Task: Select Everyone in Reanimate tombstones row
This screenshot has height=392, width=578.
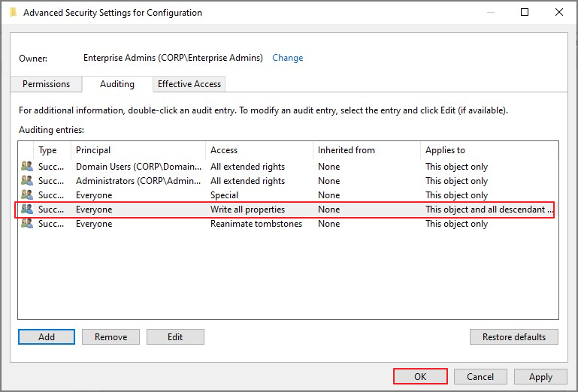Action: click(x=94, y=224)
